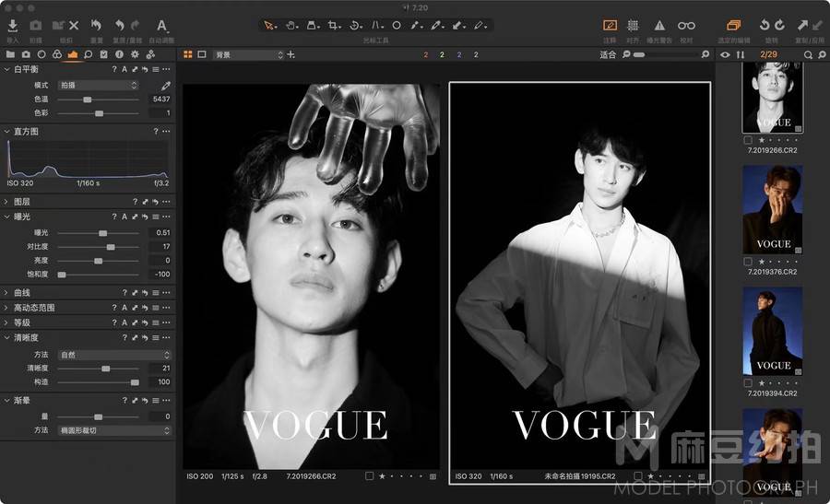Click the Auto Adjust (自动调整) A icon
The height and width of the screenshot is (504, 830).
(162, 25)
